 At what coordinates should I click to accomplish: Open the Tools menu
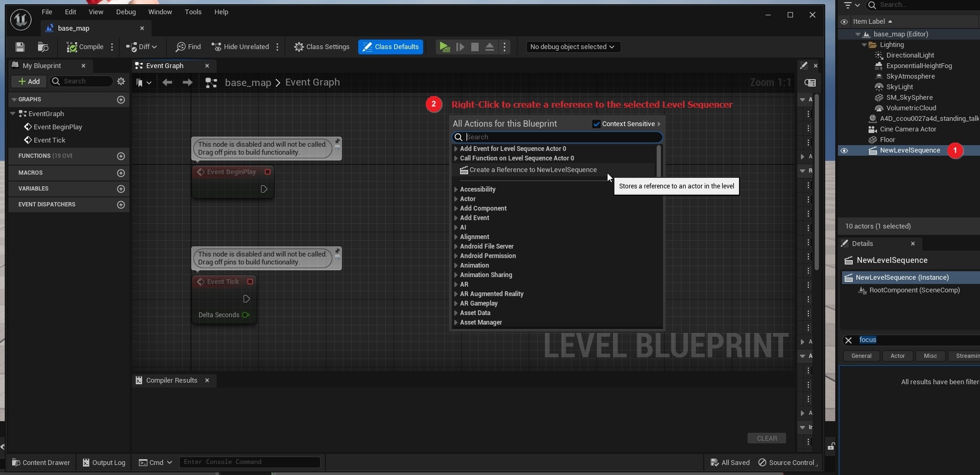pyautogui.click(x=193, y=12)
